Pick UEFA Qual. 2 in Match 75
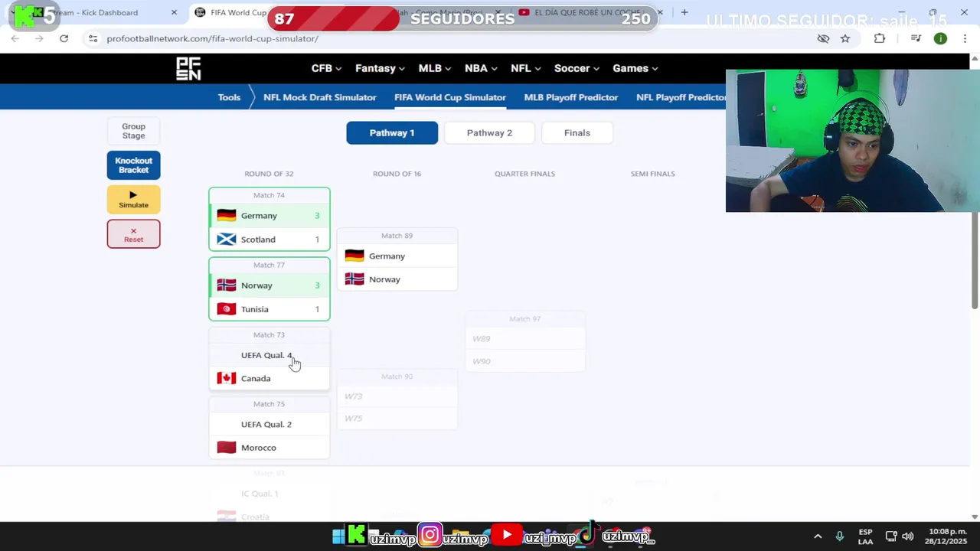980x551 pixels. [269, 424]
